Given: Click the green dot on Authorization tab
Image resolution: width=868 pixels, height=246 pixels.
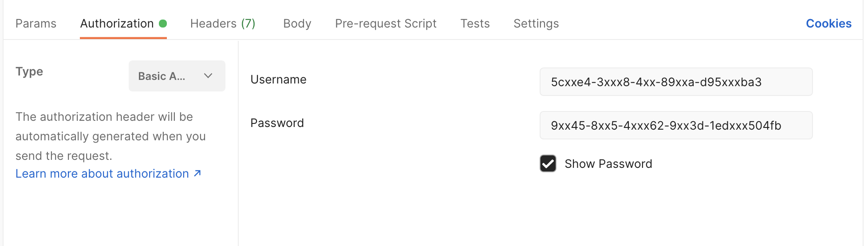Looking at the screenshot, I should [163, 24].
